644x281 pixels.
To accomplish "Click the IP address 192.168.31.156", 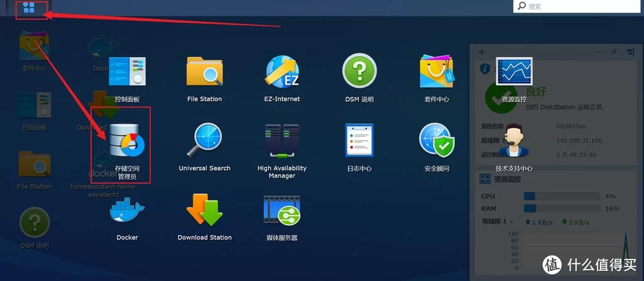I will pyautogui.click(x=579, y=141).
